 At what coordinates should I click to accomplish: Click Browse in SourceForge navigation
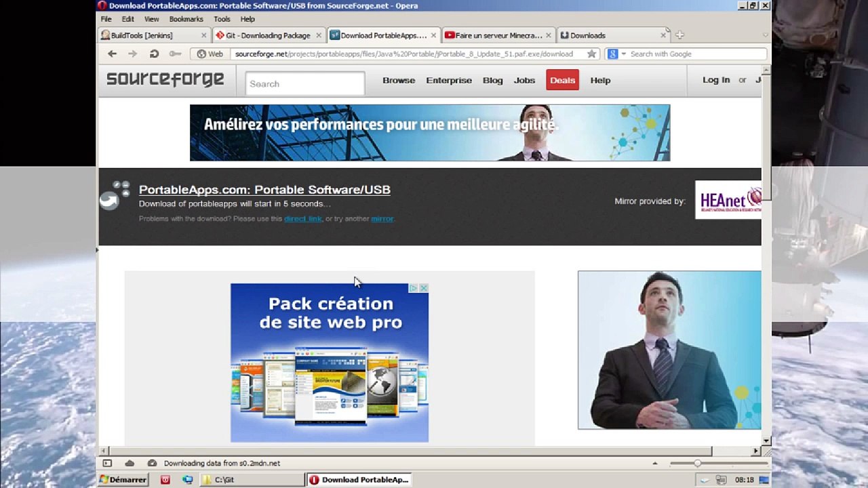399,80
